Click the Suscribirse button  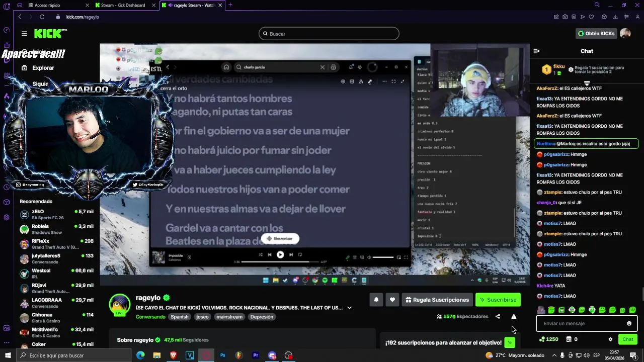click(498, 300)
